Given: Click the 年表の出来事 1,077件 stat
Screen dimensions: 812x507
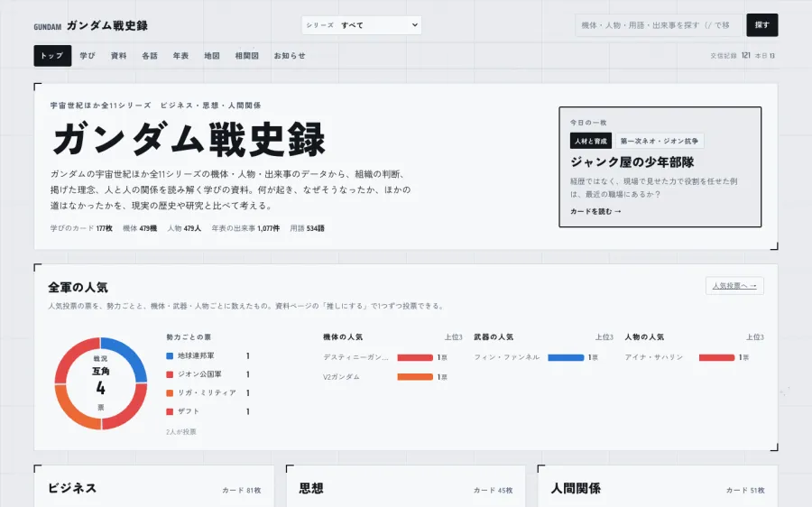Looking at the screenshot, I should 245,228.
